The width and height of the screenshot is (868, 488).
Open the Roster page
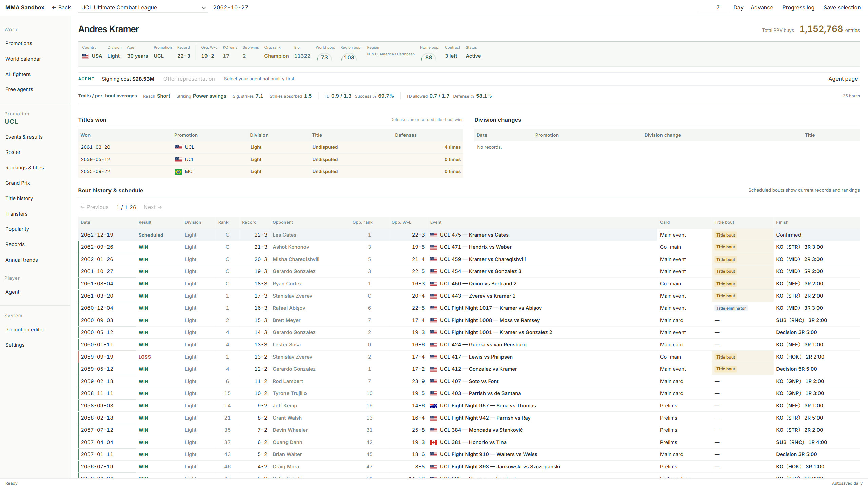[13, 152]
